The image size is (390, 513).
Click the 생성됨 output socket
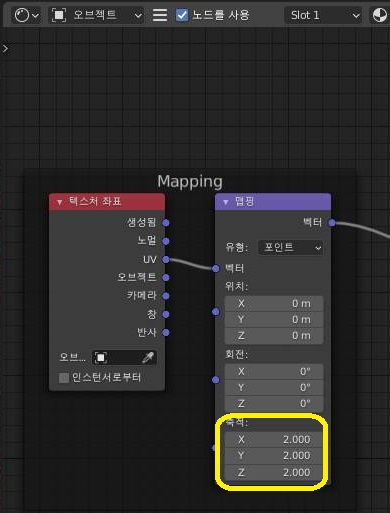coord(166,223)
